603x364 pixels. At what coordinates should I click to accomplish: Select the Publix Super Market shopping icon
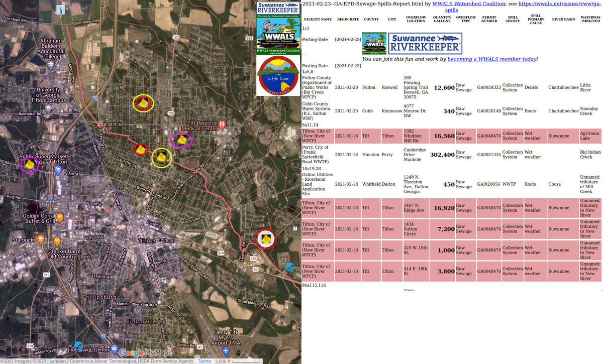58,170
